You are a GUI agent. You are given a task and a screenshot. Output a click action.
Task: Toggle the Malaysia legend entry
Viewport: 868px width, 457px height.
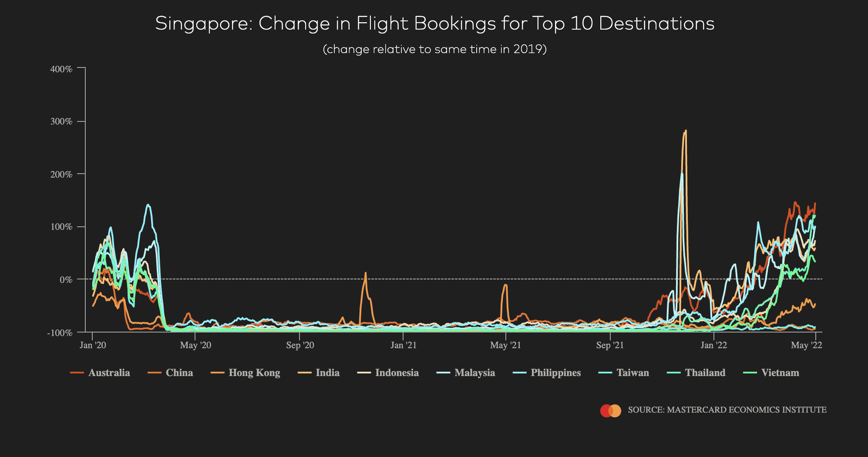click(x=466, y=373)
